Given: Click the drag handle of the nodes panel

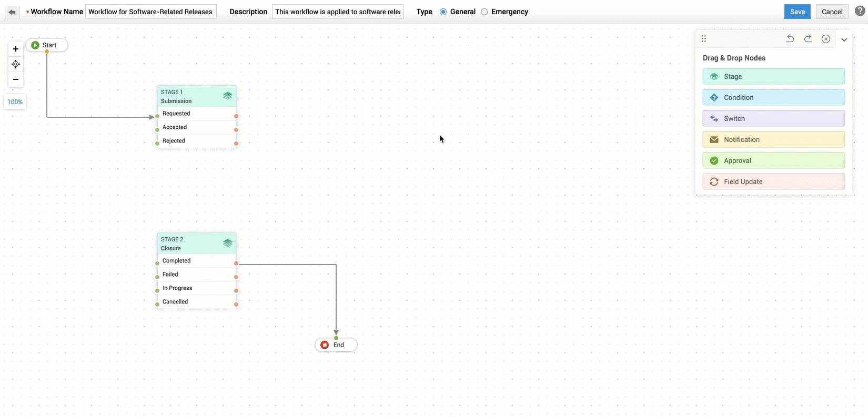Looking at the screenshot, I should point(704,39).
